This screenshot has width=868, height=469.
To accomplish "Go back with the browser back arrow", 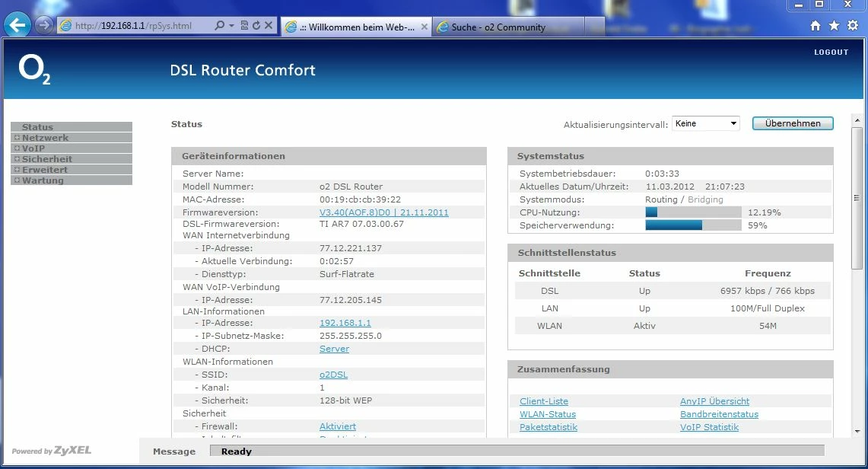I will (17, 25).
